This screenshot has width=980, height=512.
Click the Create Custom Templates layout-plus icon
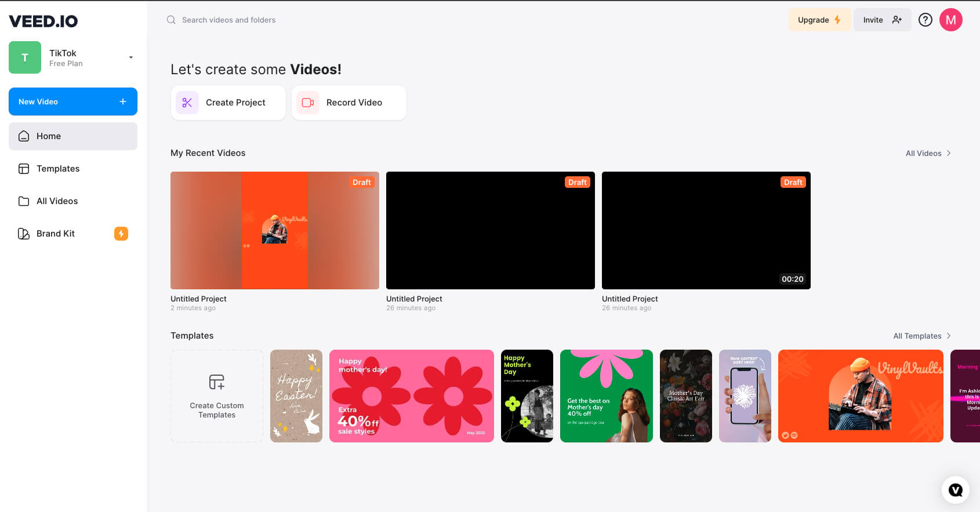[x=217, y=382]
